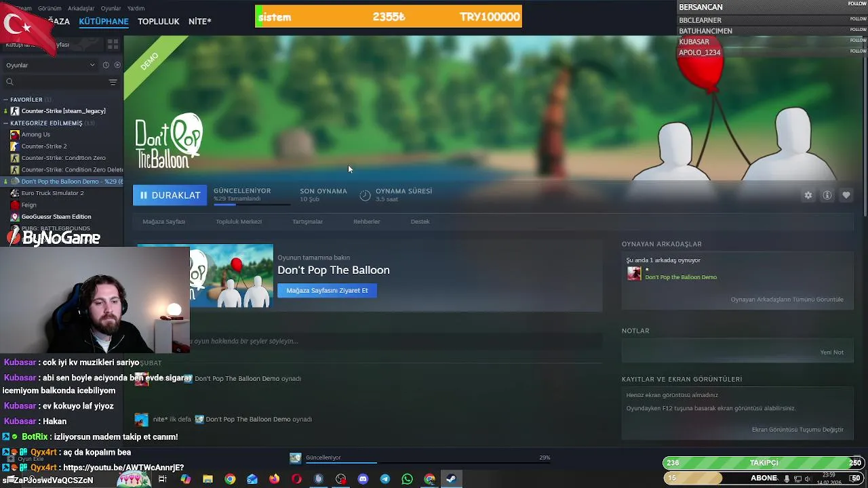The height and width of the screenshot is (488, 868).
Task: View Oynayan Arkadaşların Tümünü Görüntüle
Action: pyautogui.click(x=787, y=300)
